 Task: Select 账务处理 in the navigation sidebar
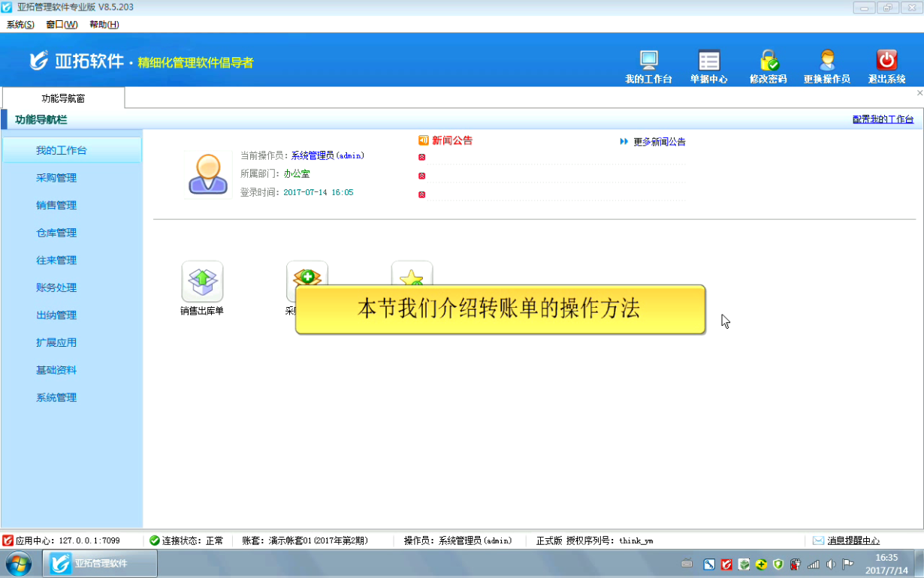click(x=56, y=287)
